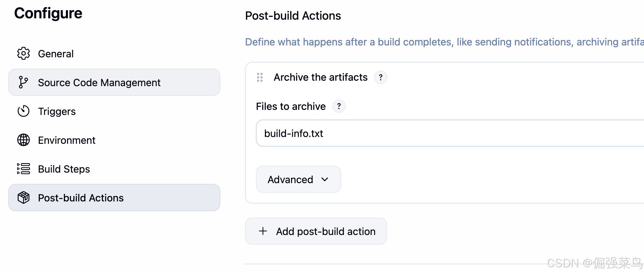
Task: Jump to the Triggers section
Action: [x=57, y=112]
